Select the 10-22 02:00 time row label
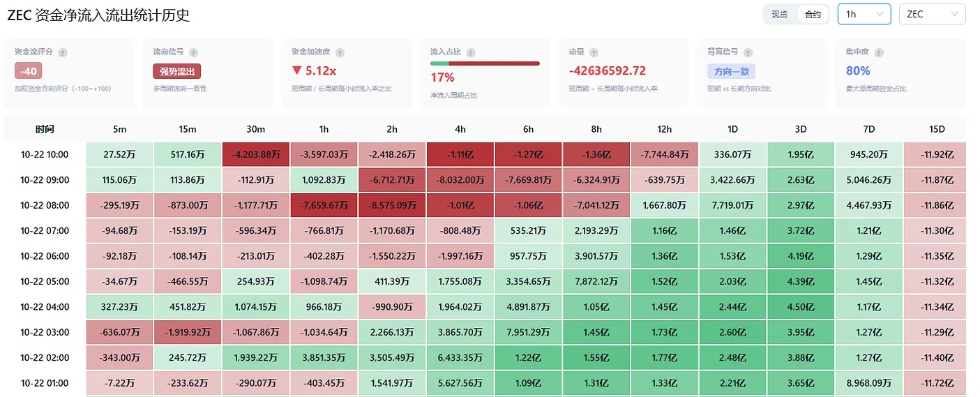 [45, 358]
